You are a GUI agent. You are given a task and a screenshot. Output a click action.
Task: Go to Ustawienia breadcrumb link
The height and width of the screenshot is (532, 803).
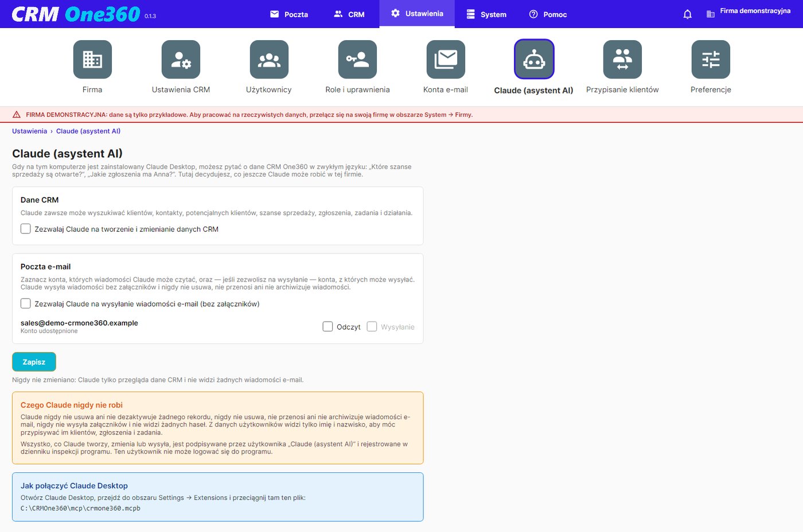pyautogui.click(x=30, y=131)
